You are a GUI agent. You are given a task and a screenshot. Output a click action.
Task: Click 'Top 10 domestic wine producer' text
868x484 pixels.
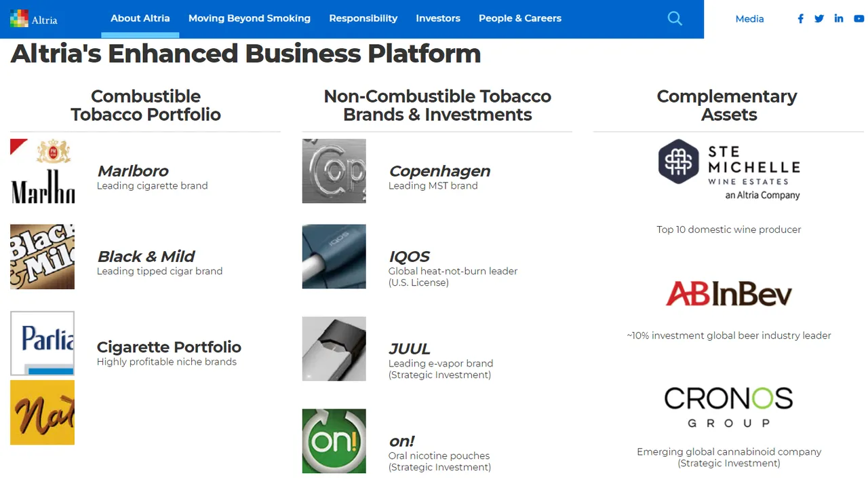pyautogui.click(x=729, y=229)
